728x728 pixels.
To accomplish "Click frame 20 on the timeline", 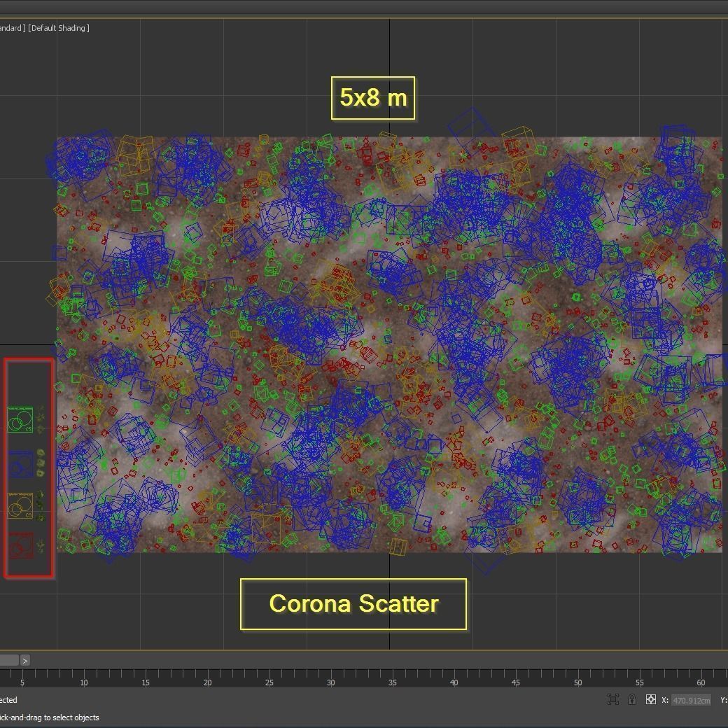I will 207,682.
